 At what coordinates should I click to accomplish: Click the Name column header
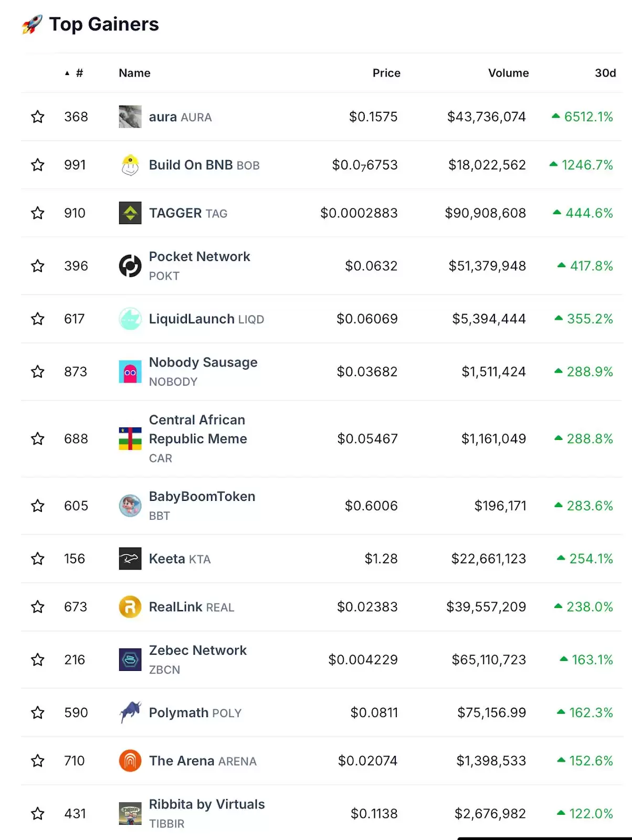click(134, 73)
